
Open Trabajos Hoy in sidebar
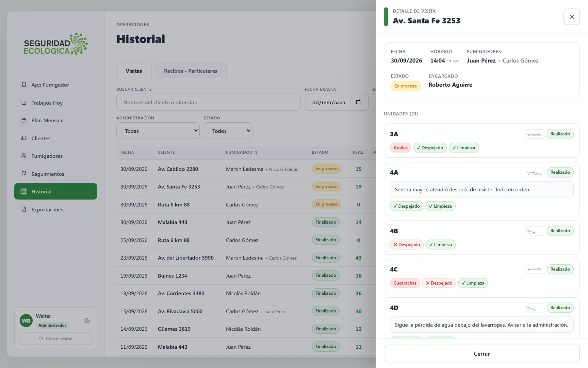click(56, 103)
